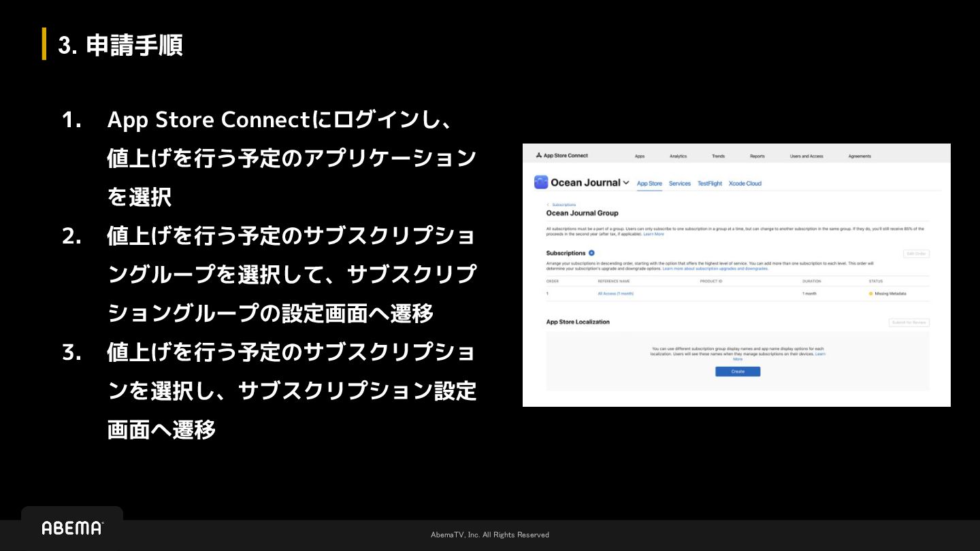Go back via the Subscriptions breadcrumb link
Viewport: 980px width, 551px height.
point(563,205)
